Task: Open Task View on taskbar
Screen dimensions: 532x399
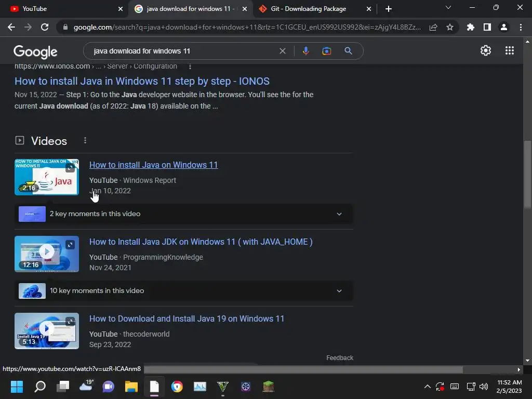Action: coord(63,386)
